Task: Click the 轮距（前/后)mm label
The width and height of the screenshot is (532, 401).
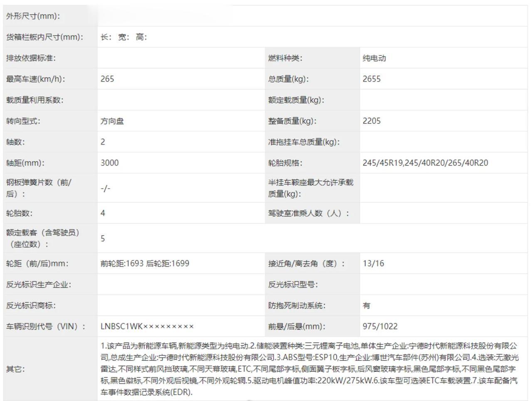Action: pos(37,263)
